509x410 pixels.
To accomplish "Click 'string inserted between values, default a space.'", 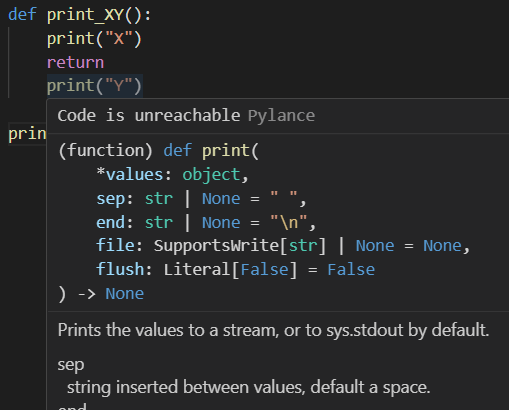I will (249, 387).
